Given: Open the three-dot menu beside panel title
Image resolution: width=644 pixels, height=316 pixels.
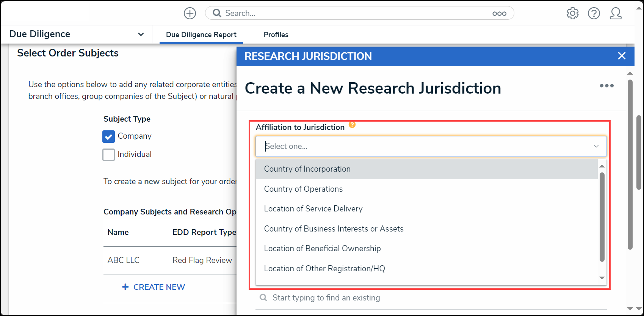Looking at the screenshot, I should point(606,86).
